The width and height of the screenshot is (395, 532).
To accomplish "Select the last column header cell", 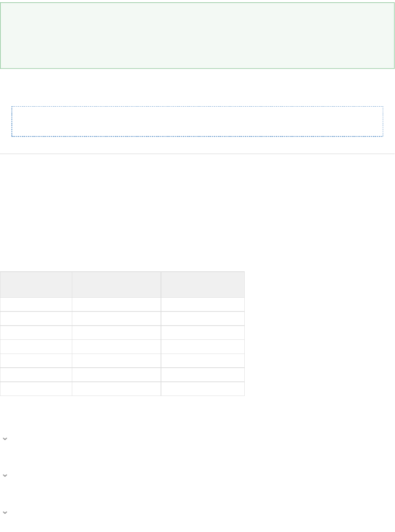I will pyautogui.click(x=203, y=284).
